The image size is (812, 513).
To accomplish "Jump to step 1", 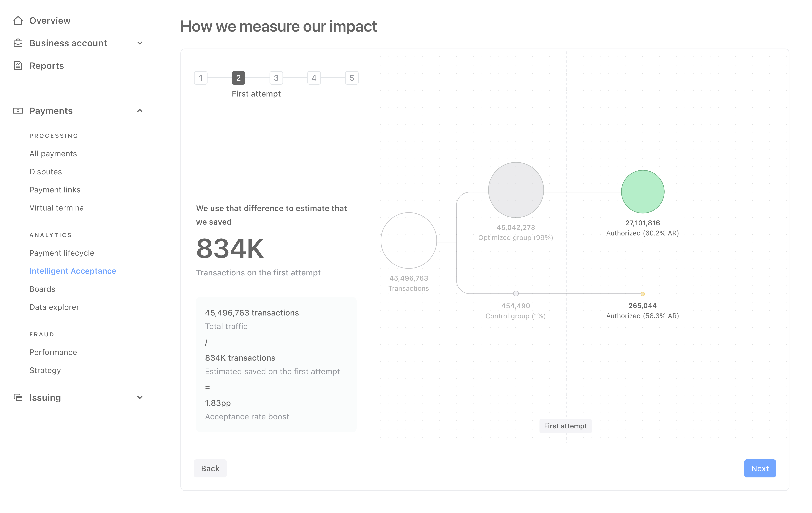I will (x=201, y=78).
